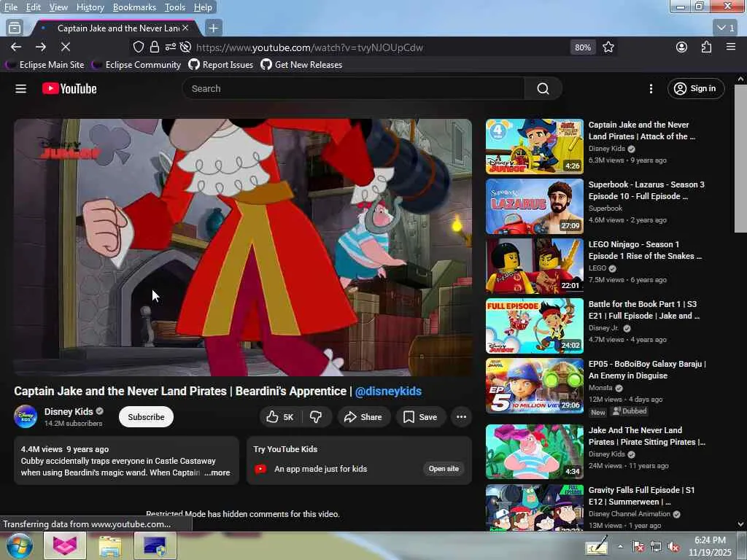Go back with browser back arrow

[16, 47]
